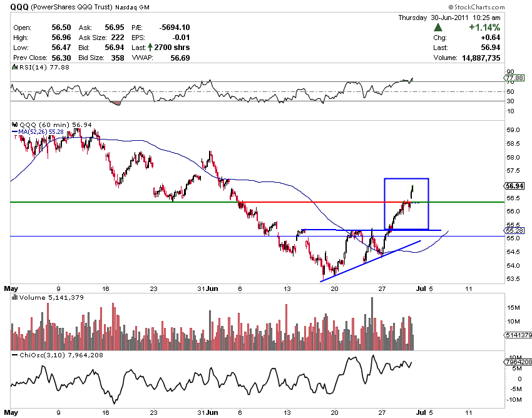Click the EPS value -0.01
Viewport: 532px width, 418px height.
tap(181, 38)
